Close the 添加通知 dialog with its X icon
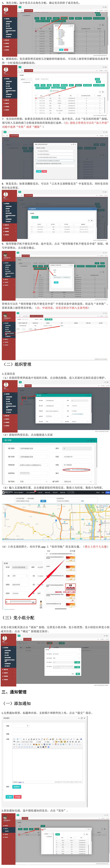Viewport: 110px width, 868px height. pyautogui.click(x=84, y=718)
